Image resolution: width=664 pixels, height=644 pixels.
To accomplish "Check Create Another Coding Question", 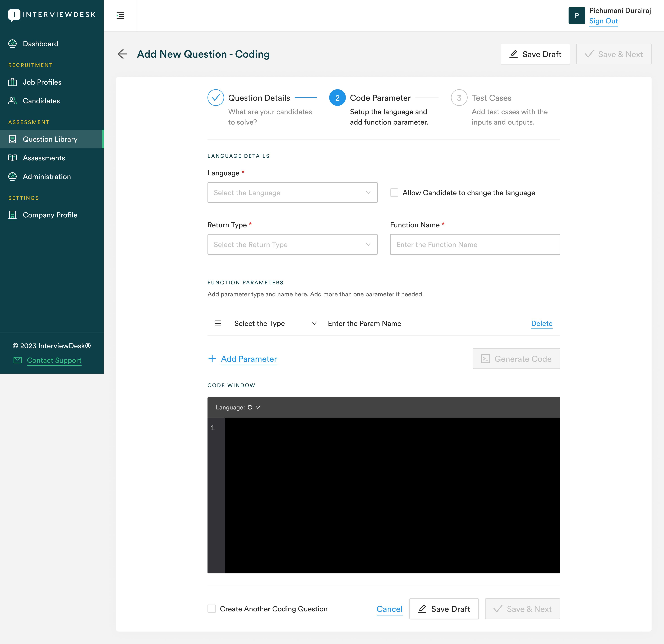I will tap(211, 608).
